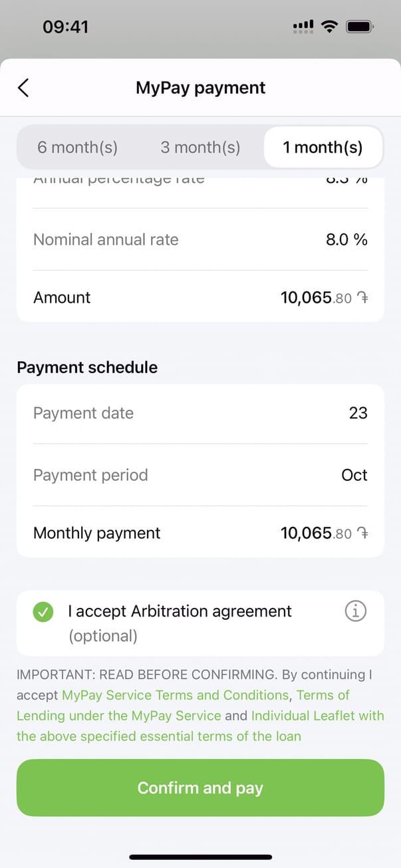
Task: Uncheck the Arbitration agreement checkbox
Action: click(43, 612)
